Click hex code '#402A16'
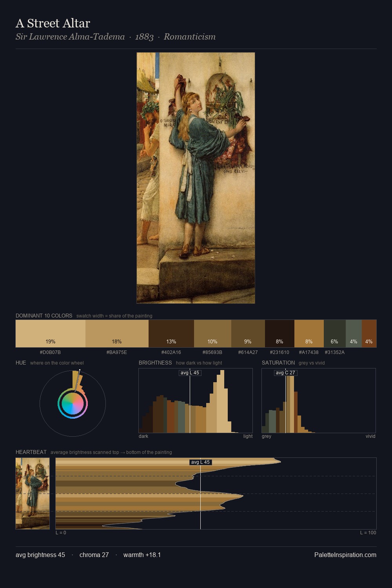This screenshot has height=588, width=392. 171,352
